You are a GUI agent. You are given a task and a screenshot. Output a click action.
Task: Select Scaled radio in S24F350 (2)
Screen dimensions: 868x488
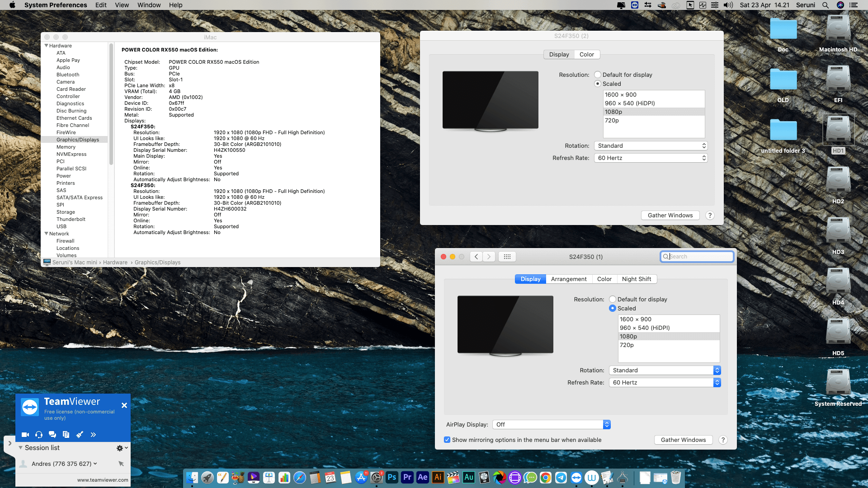point(598,84)
